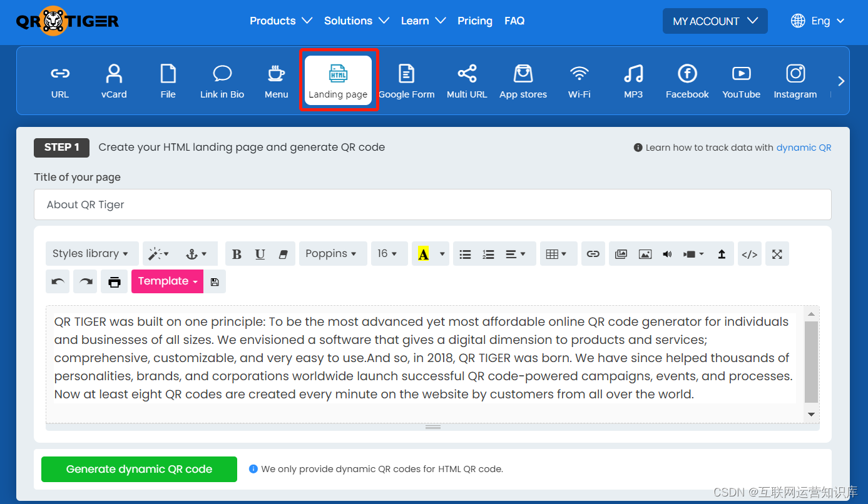Redo the last edit
The height and width of the screenshot is (504, 868).
pyautogui.click(x=85, y=281)
